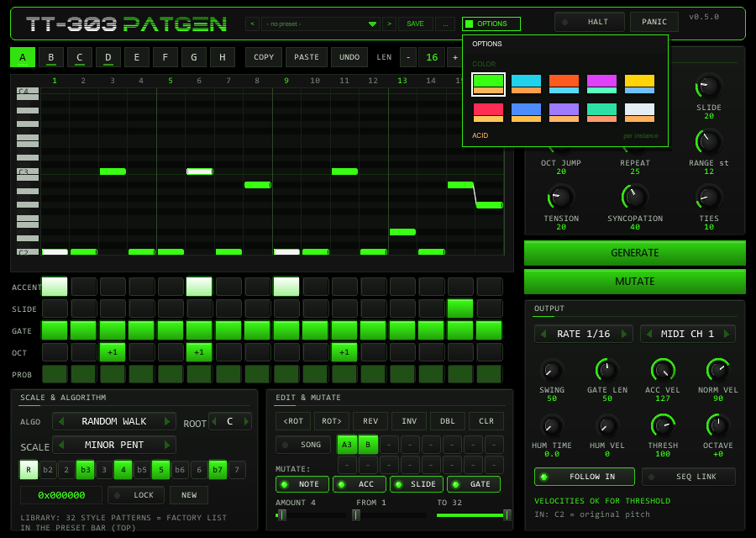Select previous ALGO with left arrow

coord(61,422)
